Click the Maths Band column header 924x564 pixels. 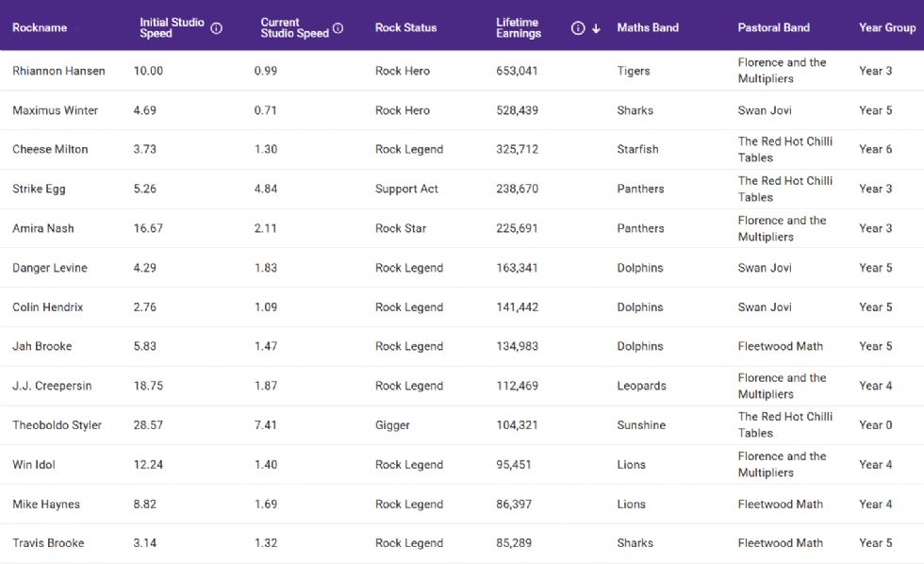pyautogui.click(x=647, y=28)
